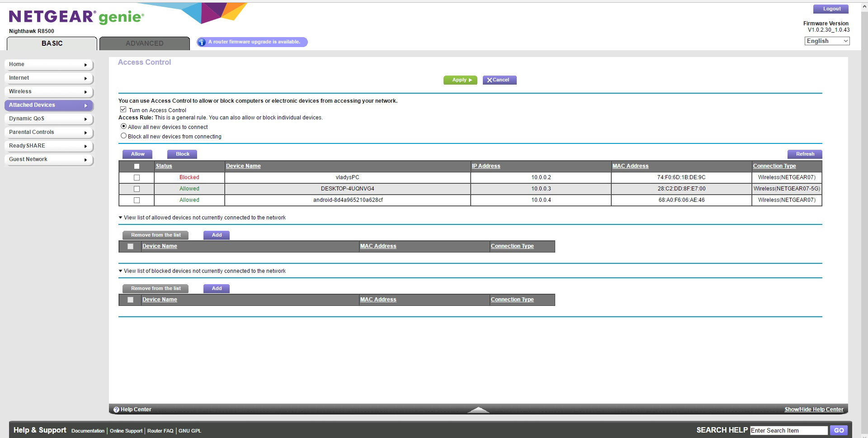Click the arrow icon beside Guest Network

[85, 160]
